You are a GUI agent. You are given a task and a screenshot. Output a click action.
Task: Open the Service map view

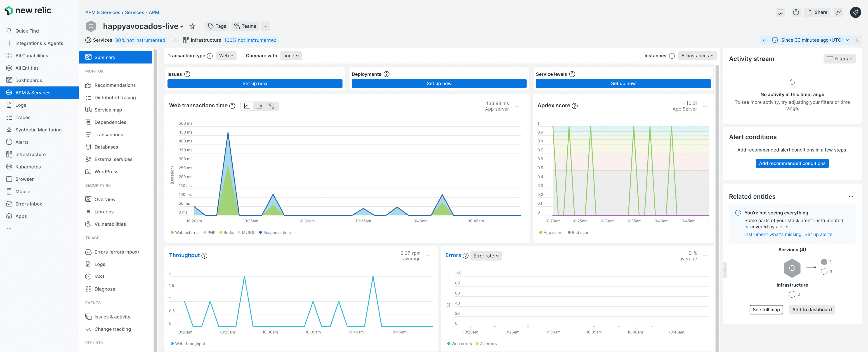coord(108,110)
